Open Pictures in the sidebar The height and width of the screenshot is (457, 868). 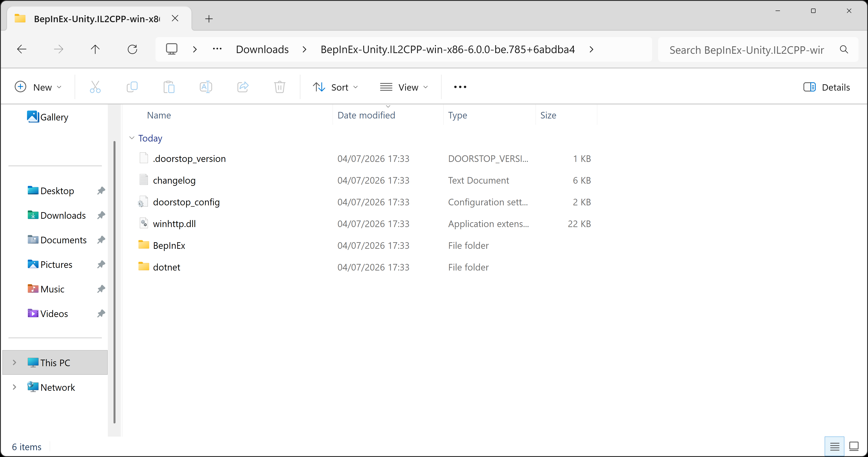coord(50,265)
